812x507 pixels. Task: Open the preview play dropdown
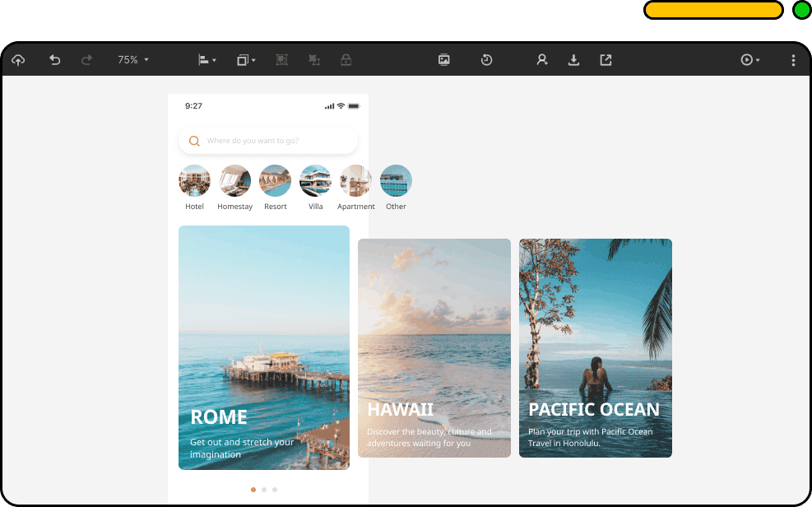[x=749, y=60]
